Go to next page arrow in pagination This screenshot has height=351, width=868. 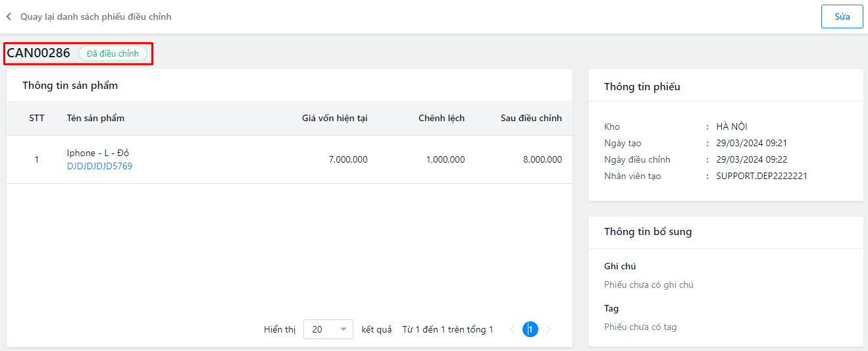pyautogui.click(x=549, y=329)
